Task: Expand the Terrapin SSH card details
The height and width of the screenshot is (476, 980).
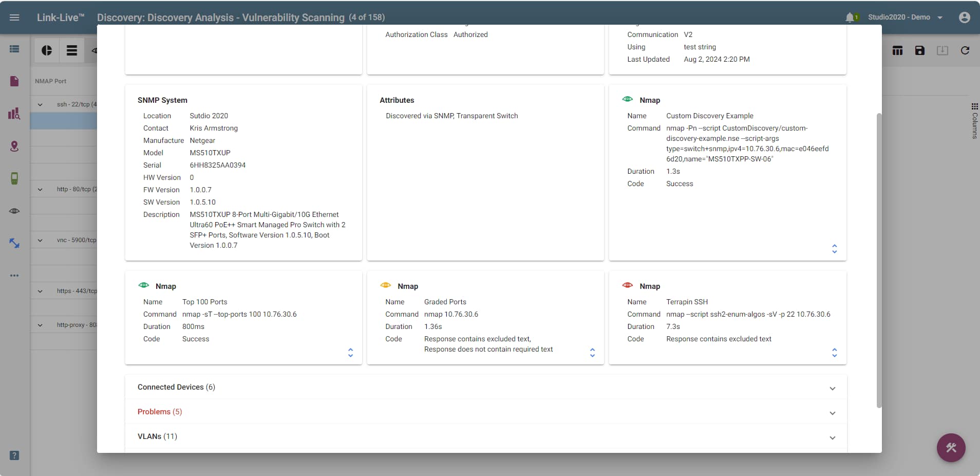Action: pyautogui.click(x=834, y=353)
